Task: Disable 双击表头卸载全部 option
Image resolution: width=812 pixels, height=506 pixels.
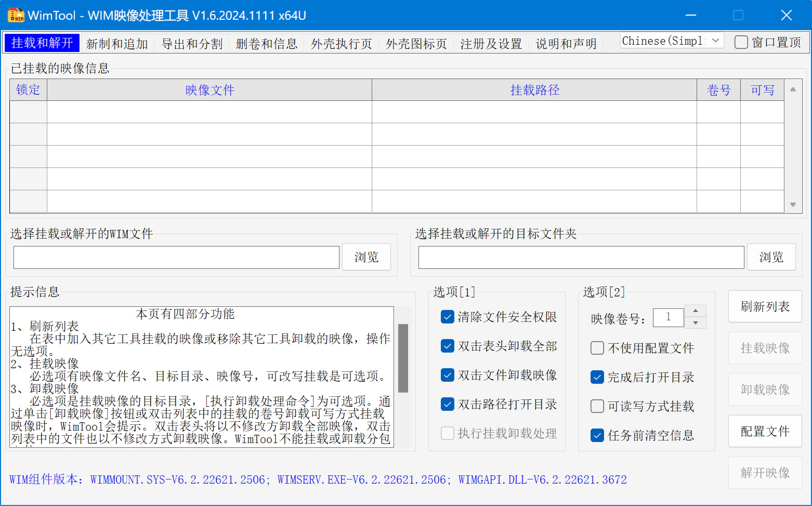Action: click(x=447, y=346)
